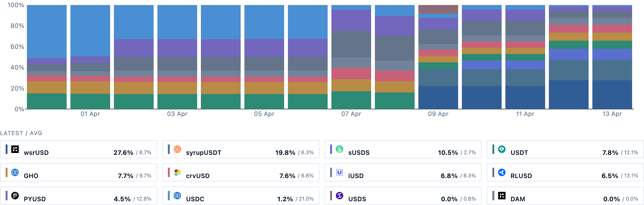Click the crvUSD token icon

click(x=177, y=172)
